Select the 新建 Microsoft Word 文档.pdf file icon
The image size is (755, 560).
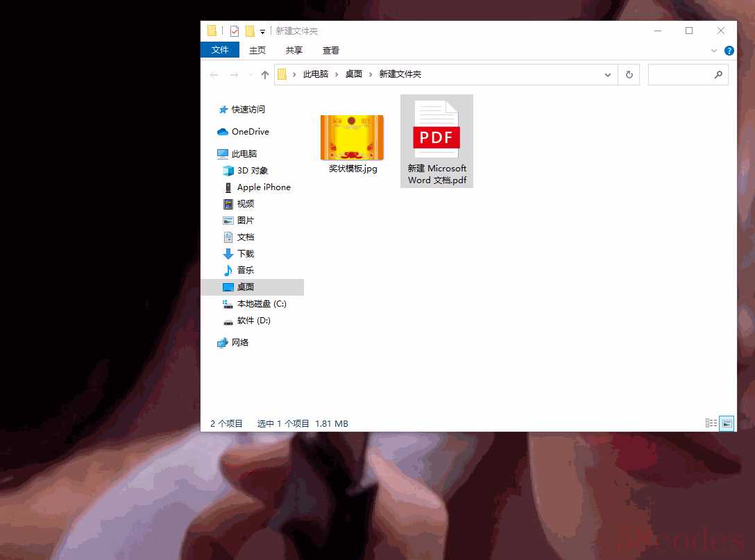pos(436,129)
